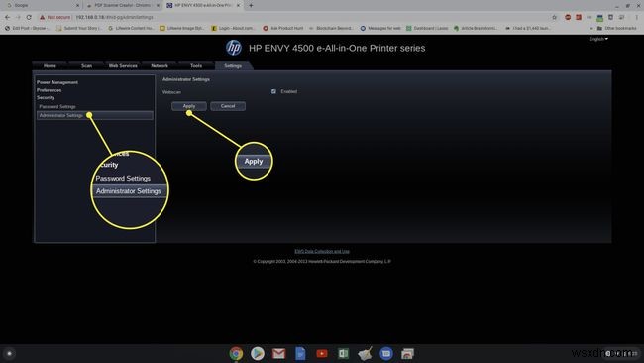Reload the printer page

click(29, 17)
